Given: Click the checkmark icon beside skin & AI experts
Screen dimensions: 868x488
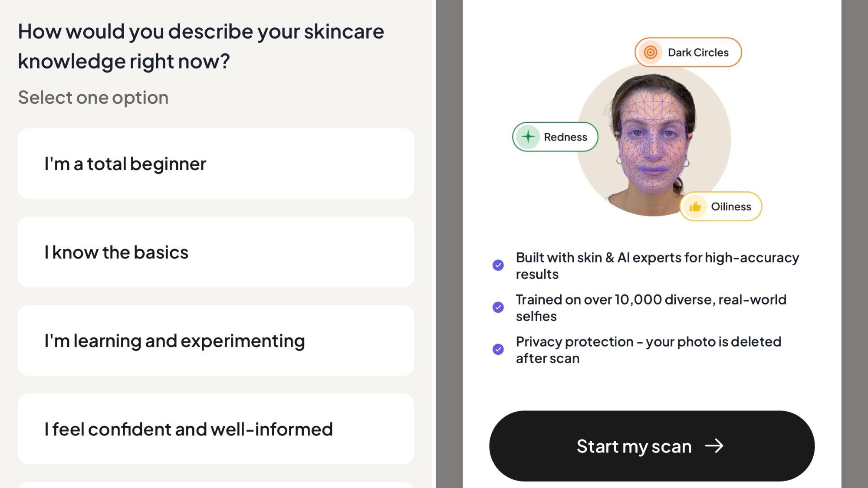Looking at the screenshot, I should (498, 265).
